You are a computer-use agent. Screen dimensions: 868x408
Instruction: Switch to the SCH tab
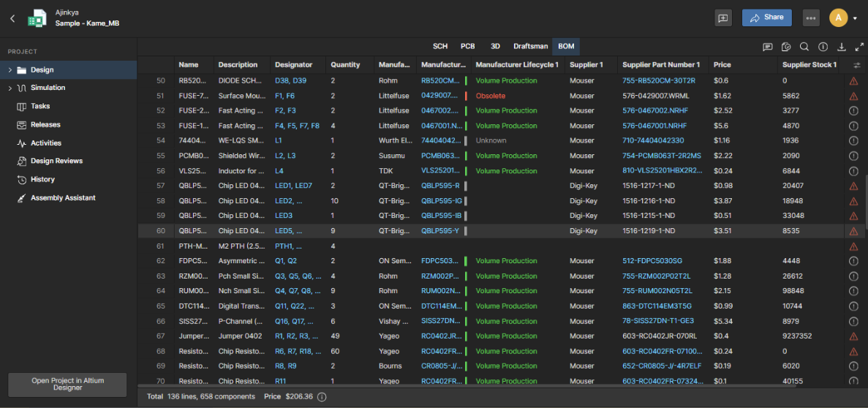click(440, 47)
